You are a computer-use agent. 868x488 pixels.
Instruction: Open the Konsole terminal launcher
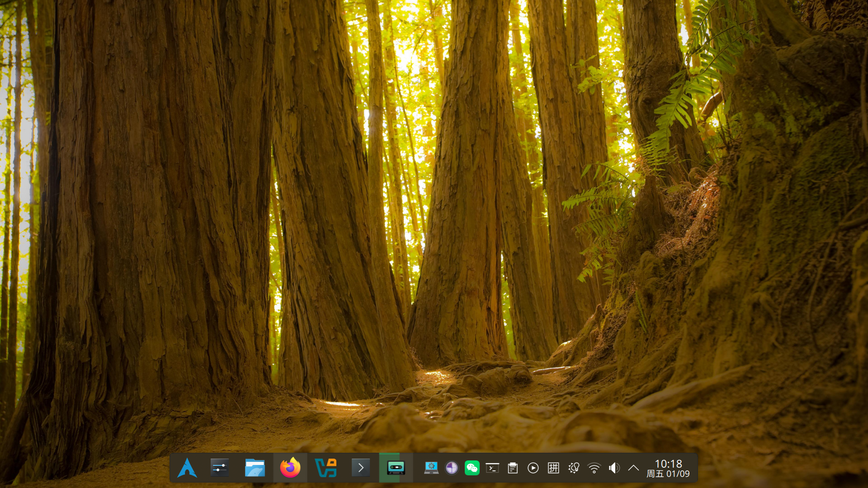(360, 468)
